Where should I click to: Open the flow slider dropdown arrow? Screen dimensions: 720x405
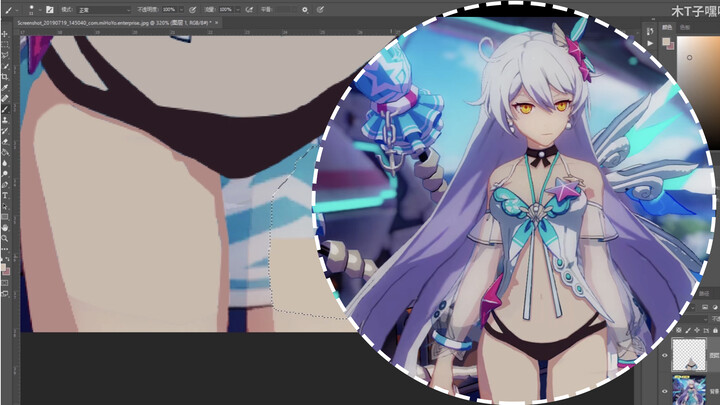tap(237, 10)
